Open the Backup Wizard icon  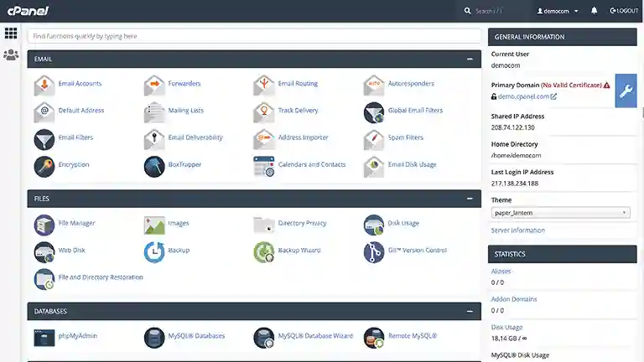click(x=264, y=252)
